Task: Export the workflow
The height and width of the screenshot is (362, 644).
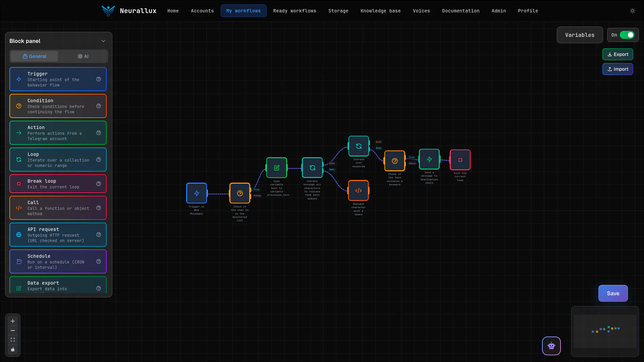Action: (x=618, y=54)
